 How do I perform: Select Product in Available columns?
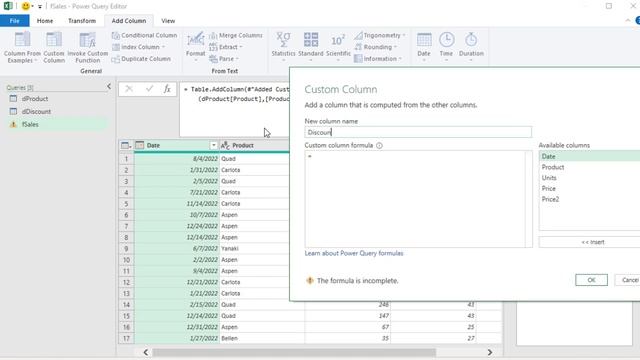[589, 167]
